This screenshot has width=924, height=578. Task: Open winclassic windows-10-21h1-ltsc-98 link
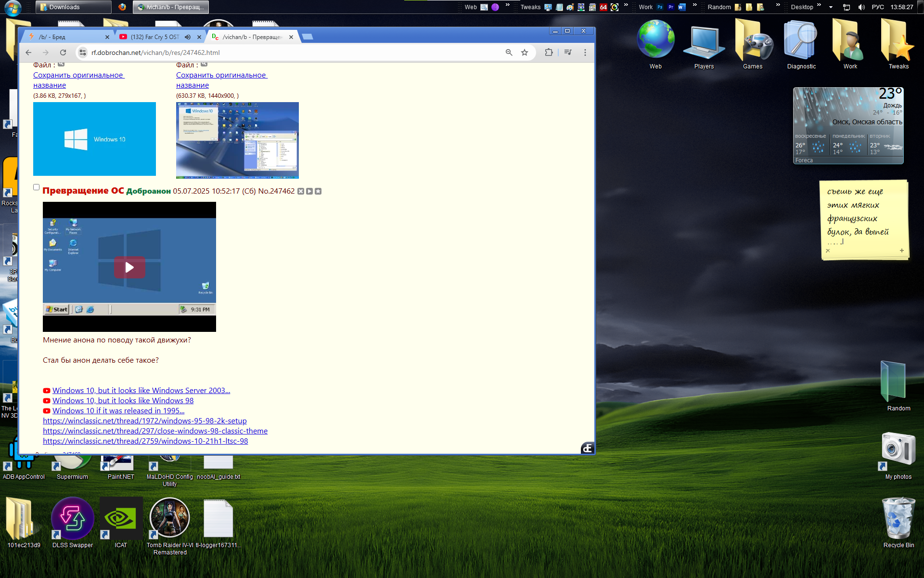pos(145,441)
